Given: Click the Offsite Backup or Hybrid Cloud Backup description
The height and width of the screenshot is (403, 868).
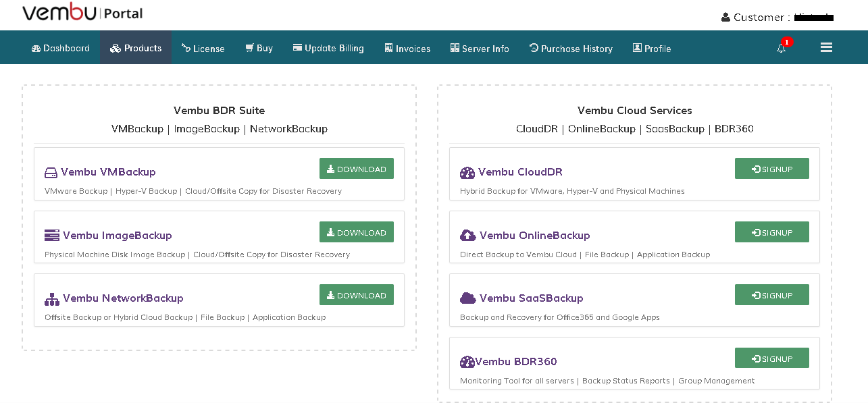Looking at the screenshot, I should click(185, 317).
